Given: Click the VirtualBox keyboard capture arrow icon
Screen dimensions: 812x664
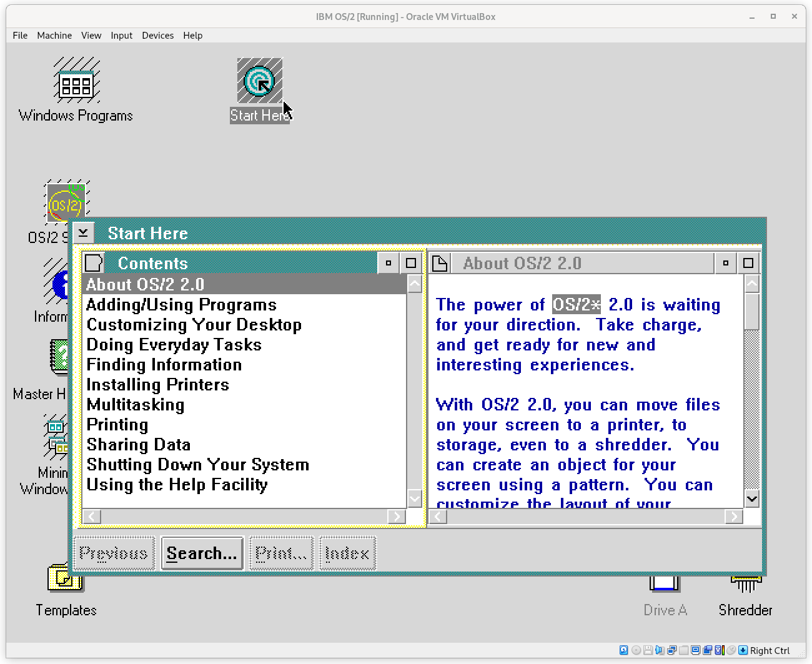Looking at the screenshot, I should point(743,650).
